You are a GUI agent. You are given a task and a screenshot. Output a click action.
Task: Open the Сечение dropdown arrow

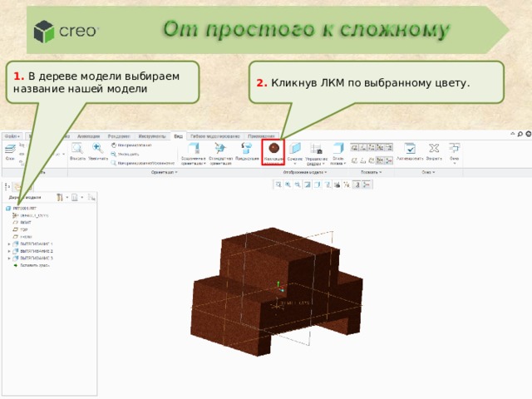pyautogui.click(x=295, y=164)
